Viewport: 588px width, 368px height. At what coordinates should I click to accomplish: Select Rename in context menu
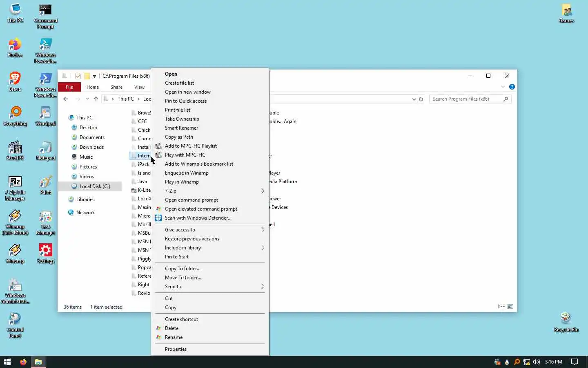(210, 337)
